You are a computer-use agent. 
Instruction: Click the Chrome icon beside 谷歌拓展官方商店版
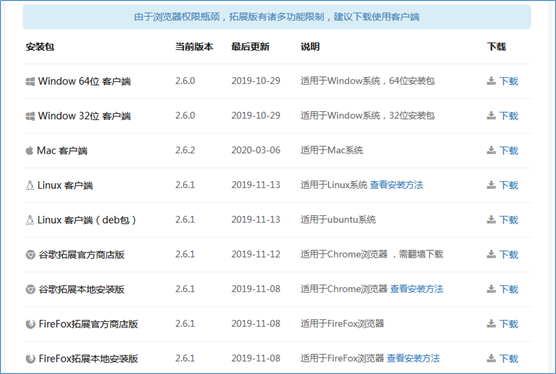30,255
